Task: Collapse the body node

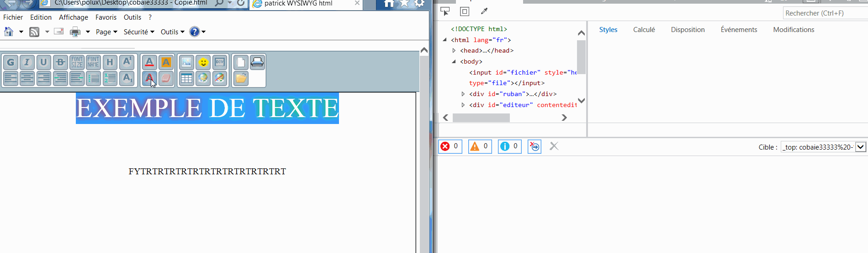Action: pyautogui.click(x=454, y=61)
